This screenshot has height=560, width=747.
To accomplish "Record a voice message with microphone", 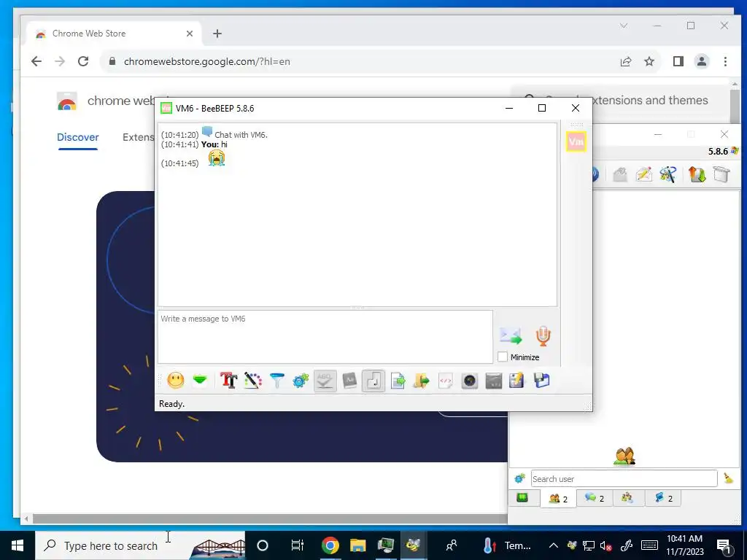I will [543, 335].
